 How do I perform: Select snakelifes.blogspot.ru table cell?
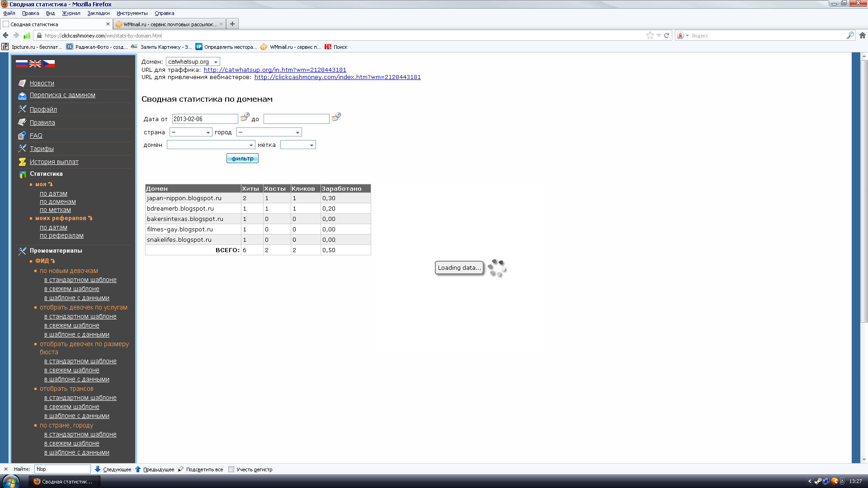pos(193,239)
